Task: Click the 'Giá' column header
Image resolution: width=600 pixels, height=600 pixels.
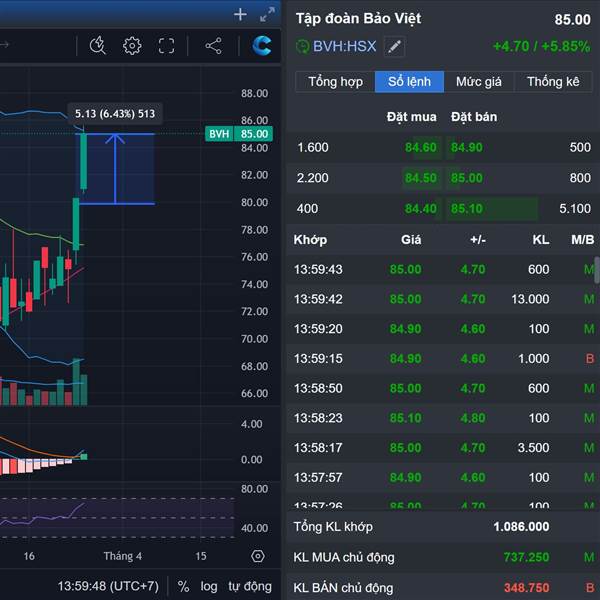Action: click(x=411, y=240)
